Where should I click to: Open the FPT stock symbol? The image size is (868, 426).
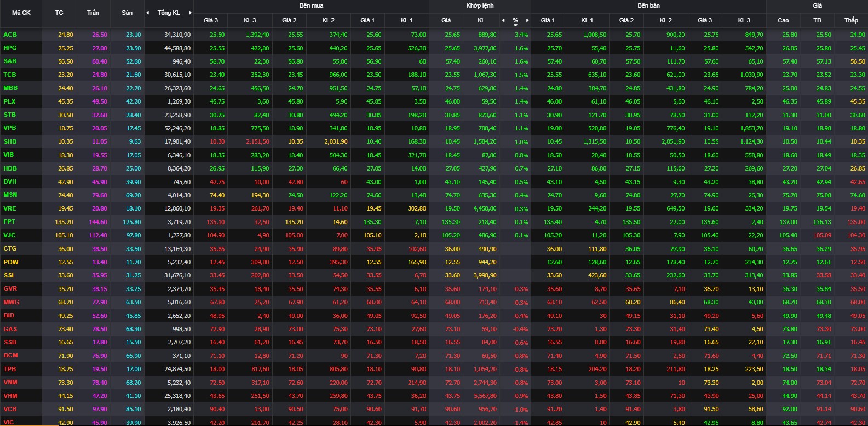point(9,221)
